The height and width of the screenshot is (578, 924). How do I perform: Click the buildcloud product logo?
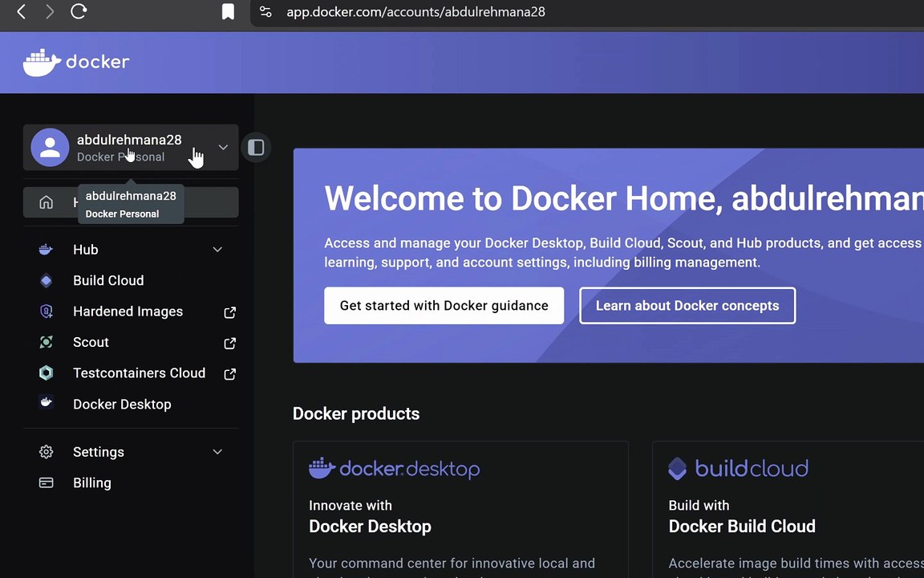point(738,468)
